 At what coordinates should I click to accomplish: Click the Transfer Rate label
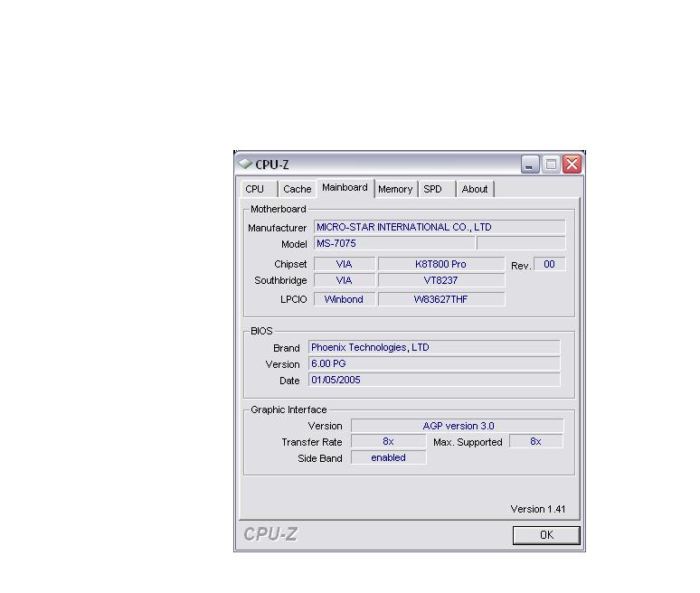coord(312,442)
